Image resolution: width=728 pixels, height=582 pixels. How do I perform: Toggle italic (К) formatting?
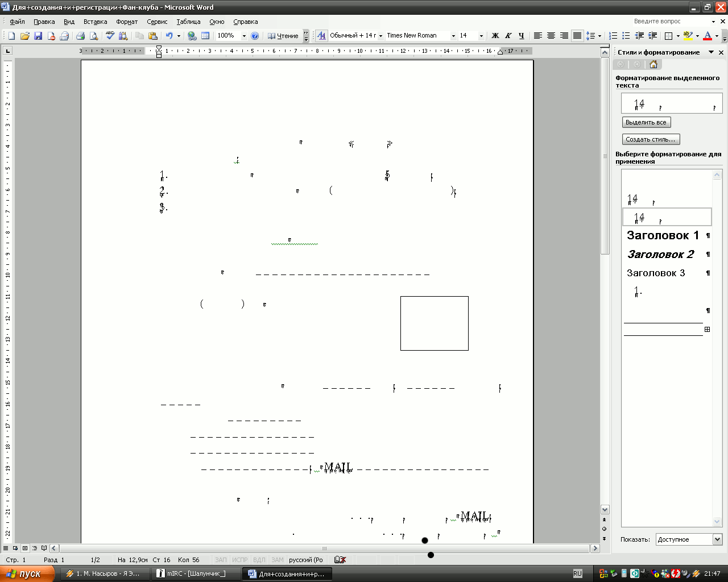[x=508, y=36]
